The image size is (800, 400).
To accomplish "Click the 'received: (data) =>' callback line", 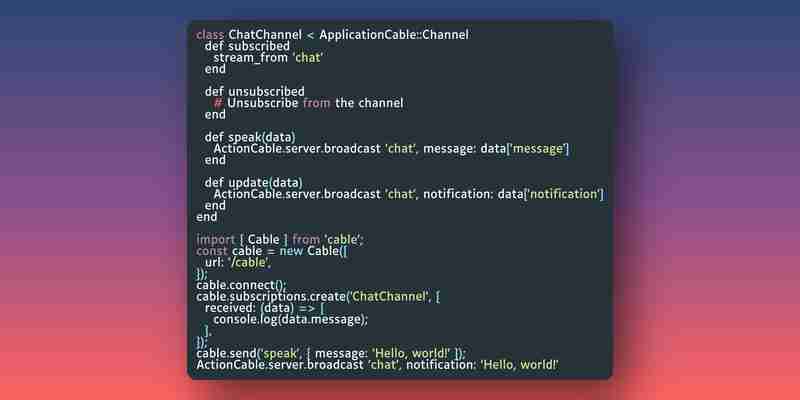I will (x=265, y=308).
